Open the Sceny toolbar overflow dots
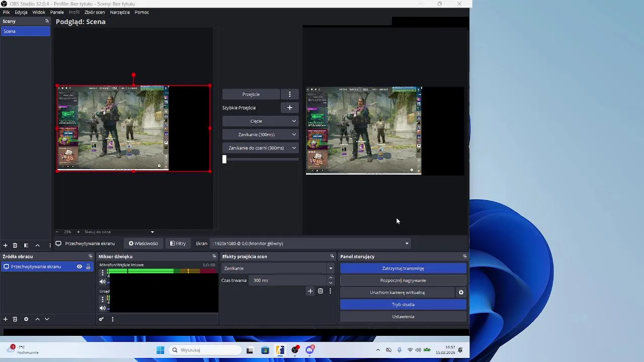 [x=50, y=245]
